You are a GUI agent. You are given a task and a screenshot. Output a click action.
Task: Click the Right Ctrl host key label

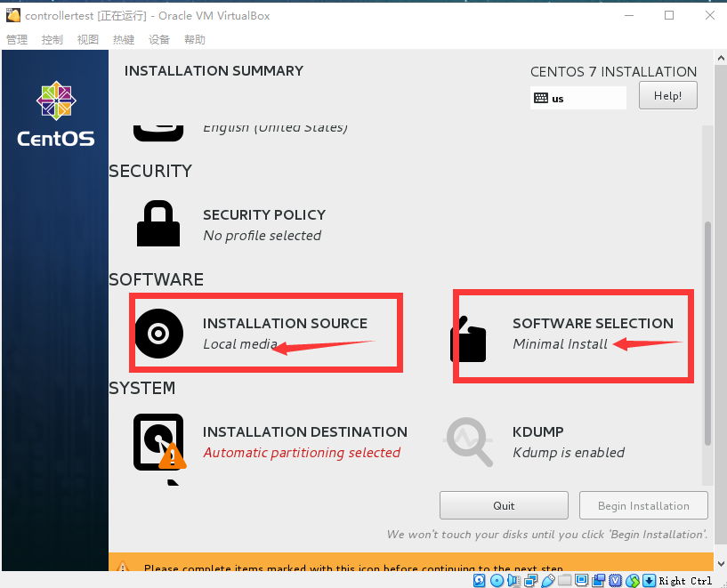(x=685, y=581)
